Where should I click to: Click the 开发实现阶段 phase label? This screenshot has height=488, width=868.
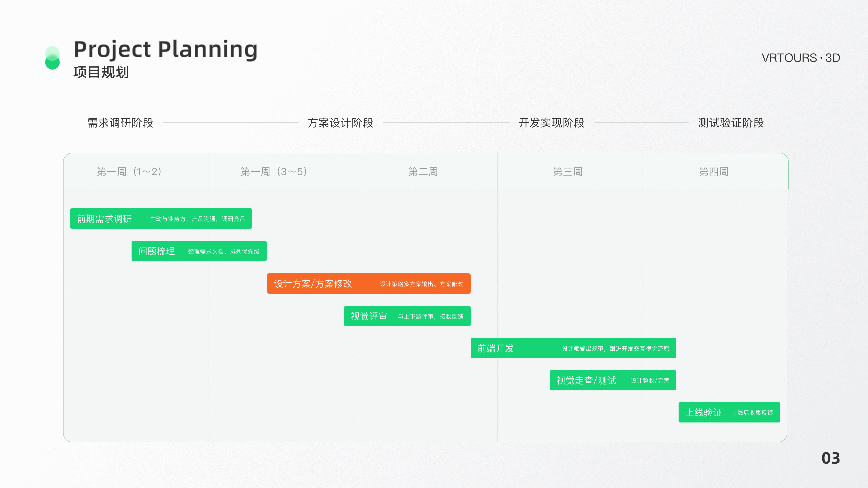coord(552,123)
